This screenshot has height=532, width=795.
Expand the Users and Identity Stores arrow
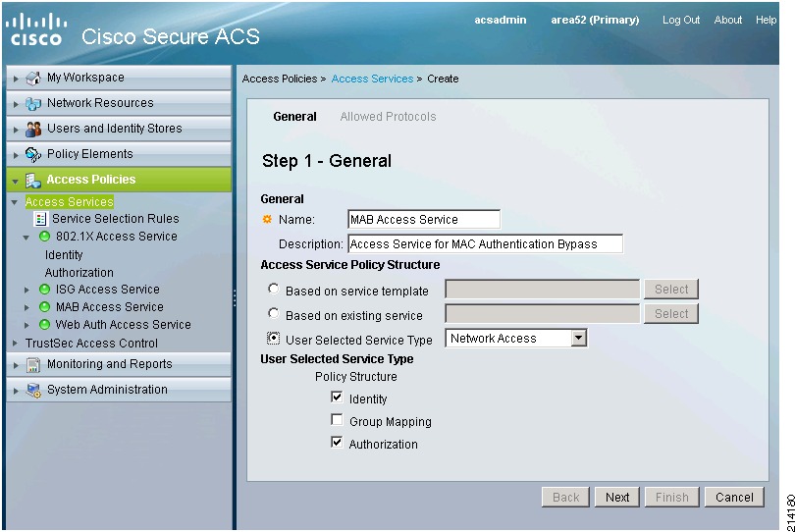click(16, 130)
